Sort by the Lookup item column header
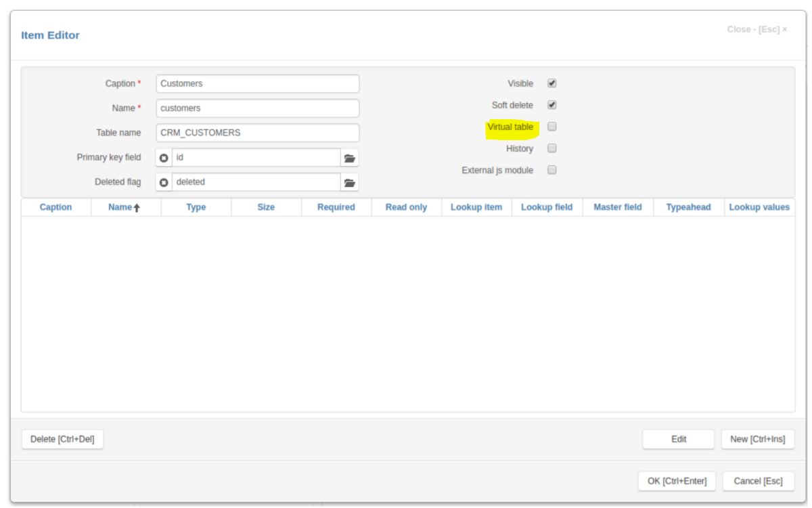812x508 pixels. click(476, 208)
